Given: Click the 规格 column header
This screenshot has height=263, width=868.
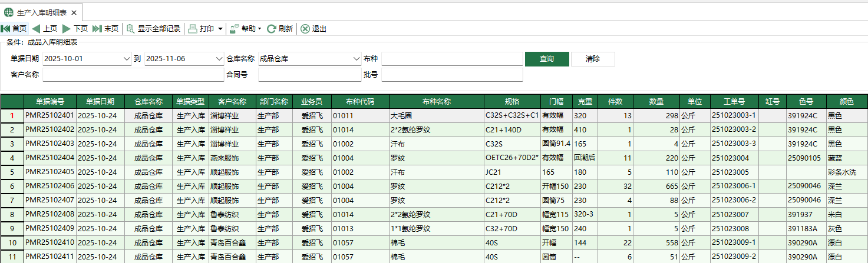Looking at the screenshot, I should pyautogui.click(x=512, y=101).
